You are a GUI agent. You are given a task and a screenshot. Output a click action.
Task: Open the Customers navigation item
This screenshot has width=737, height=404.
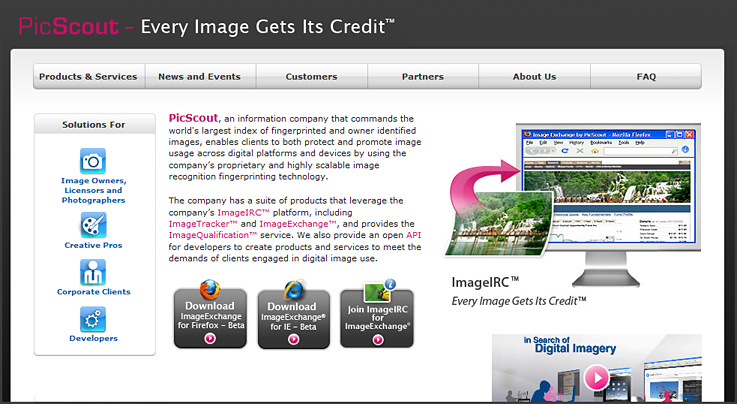(312, 77)
